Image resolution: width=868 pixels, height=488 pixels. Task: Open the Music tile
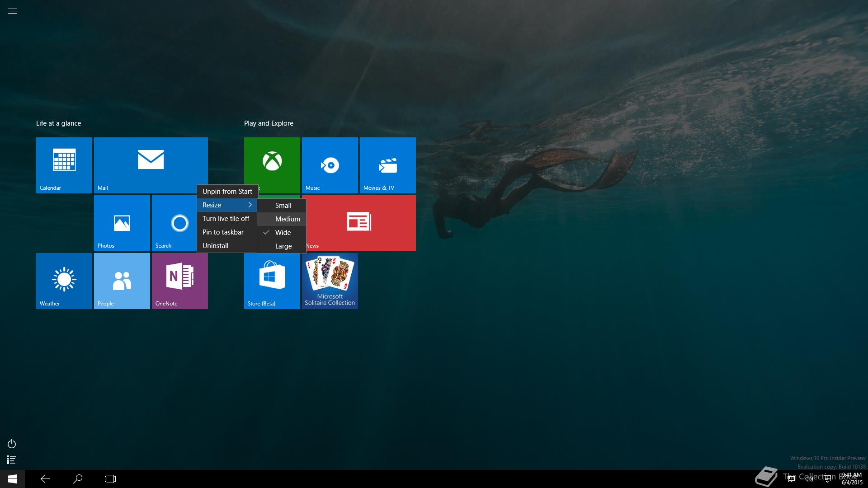(330, 165)
